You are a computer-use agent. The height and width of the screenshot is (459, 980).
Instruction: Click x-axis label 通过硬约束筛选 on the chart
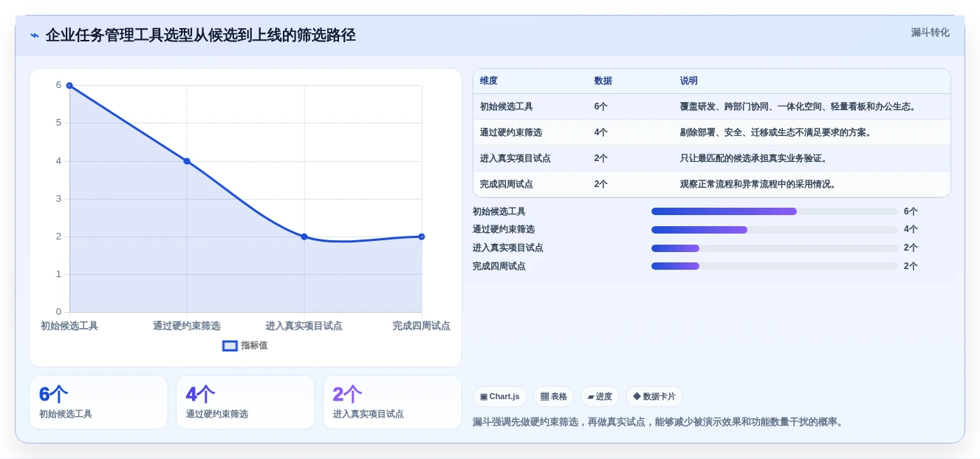(187, 326)
